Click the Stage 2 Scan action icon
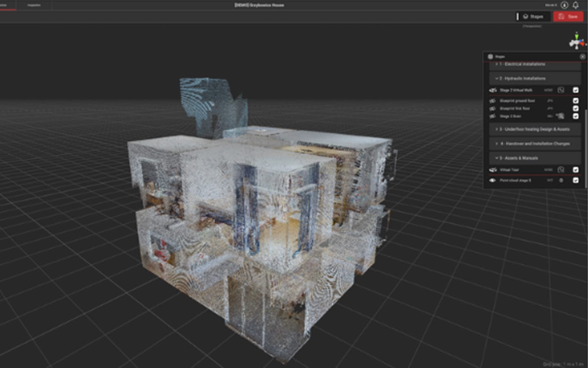Screen dimensions: 588x368 click(560, 116)
